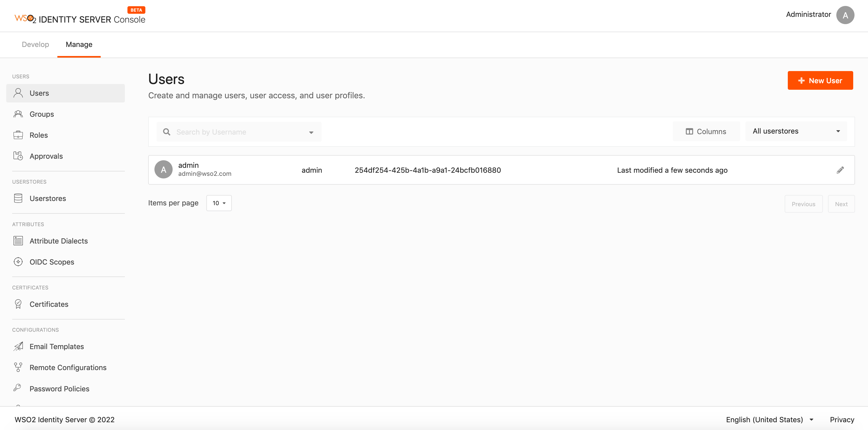Open the Privacy link in footer

[x=842, y=420]
